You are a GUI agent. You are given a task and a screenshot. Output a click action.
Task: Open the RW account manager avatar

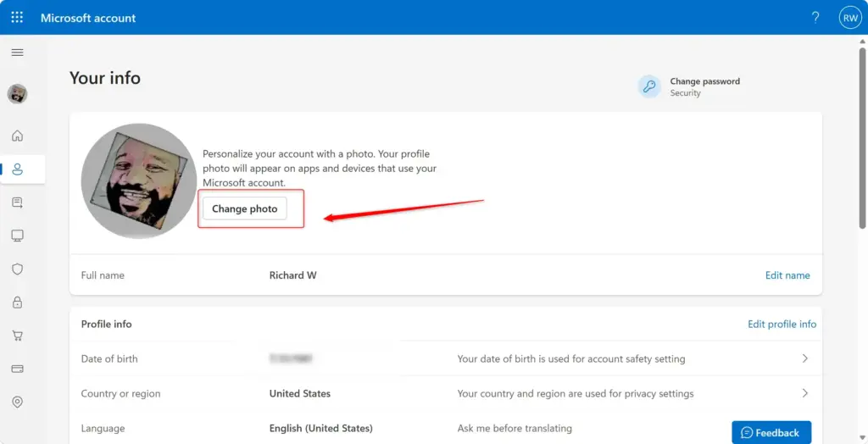pos(849,18)
